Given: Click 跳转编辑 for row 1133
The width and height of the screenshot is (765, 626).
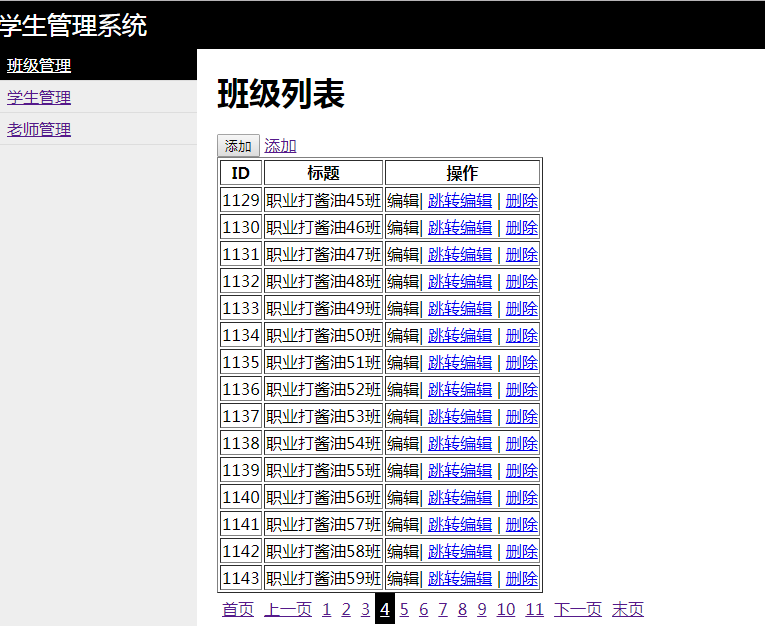Looking at the screenshot, I should tap(460, 308).
